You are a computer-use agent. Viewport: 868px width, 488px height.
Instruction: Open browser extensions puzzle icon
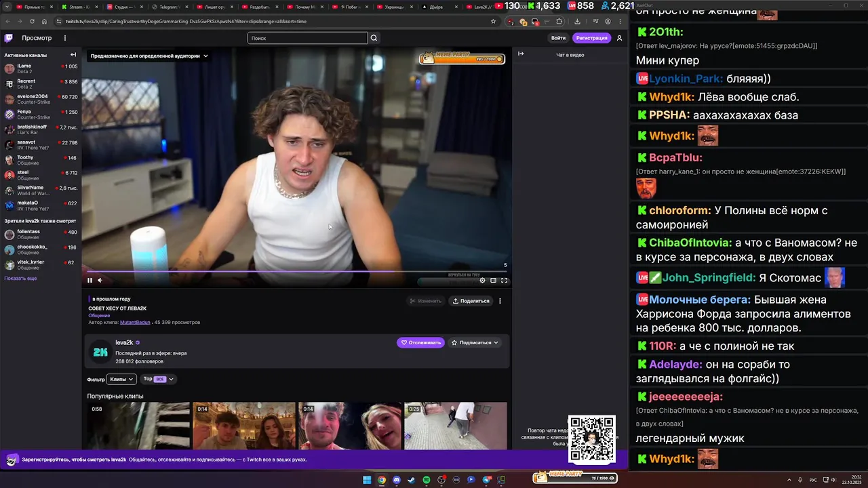559,21
